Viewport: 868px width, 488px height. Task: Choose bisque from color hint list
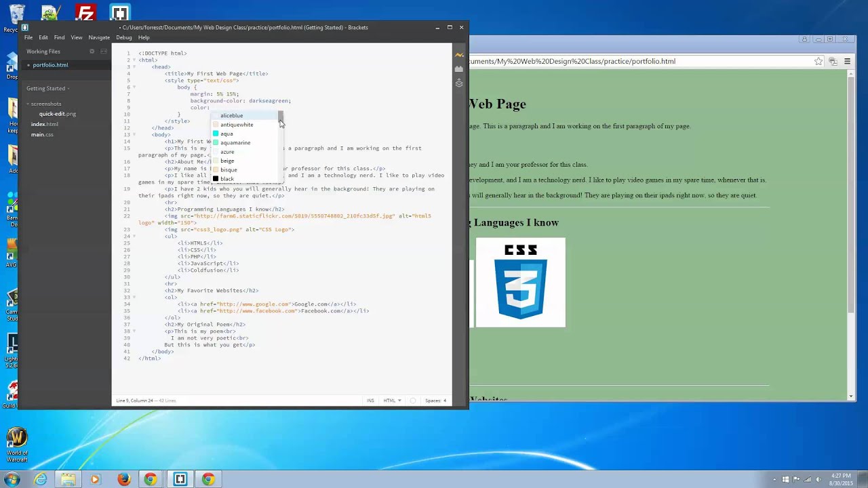click(245, 169)
